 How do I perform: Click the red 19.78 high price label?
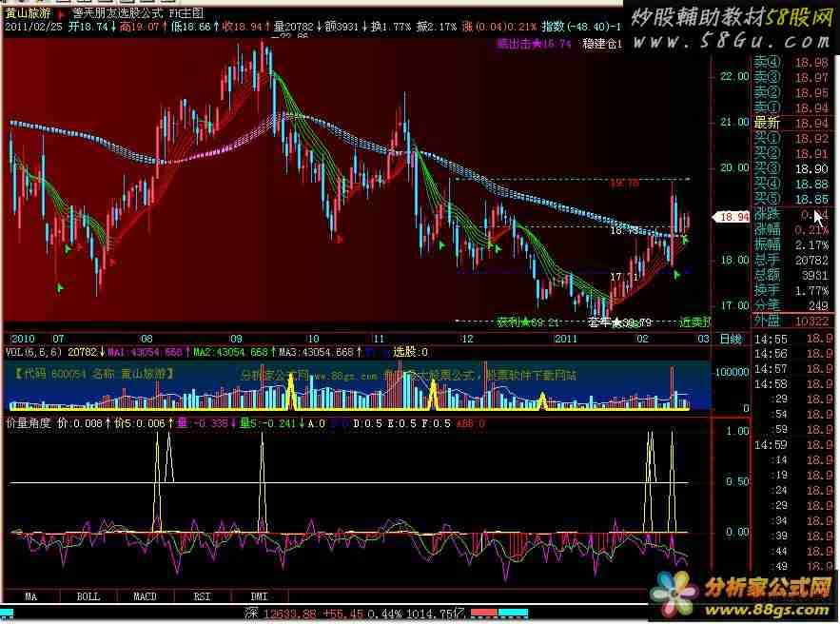click(625, 184)
